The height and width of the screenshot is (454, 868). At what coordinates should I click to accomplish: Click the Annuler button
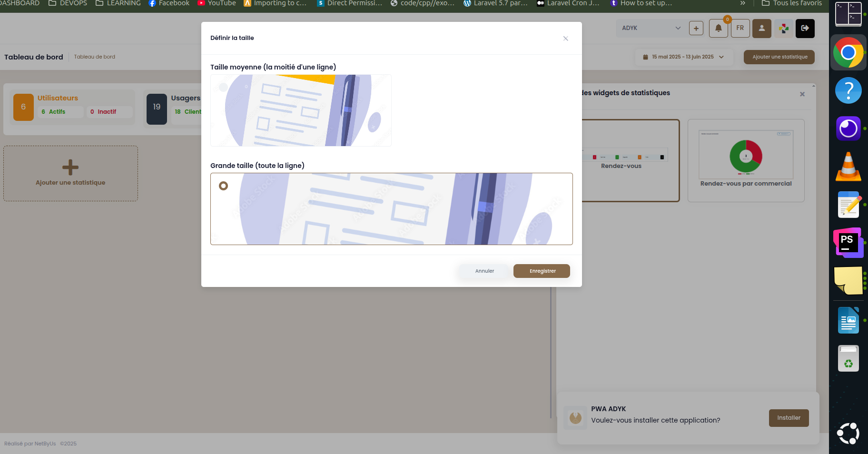(484, 271)
